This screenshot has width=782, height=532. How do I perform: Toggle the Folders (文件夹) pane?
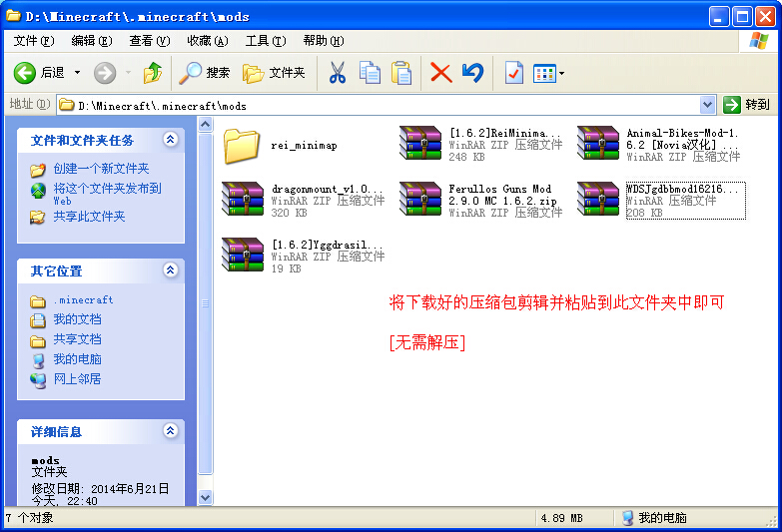tap(274, 73)
